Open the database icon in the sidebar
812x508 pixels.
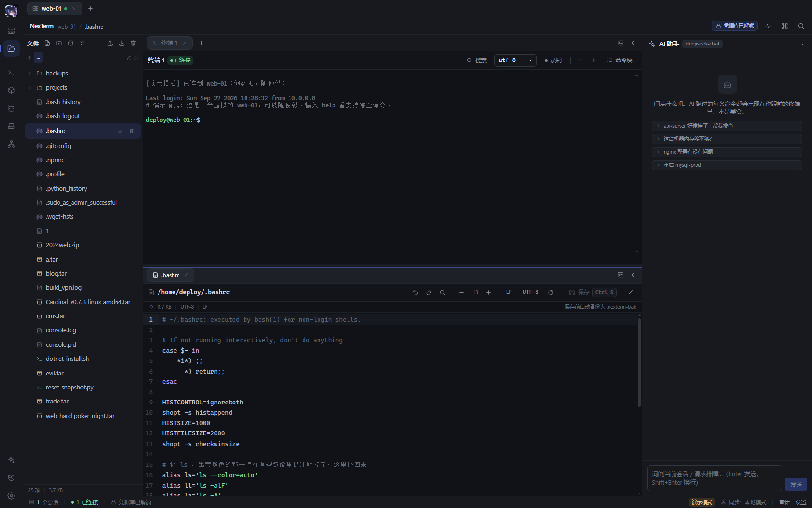coord(11,108)
